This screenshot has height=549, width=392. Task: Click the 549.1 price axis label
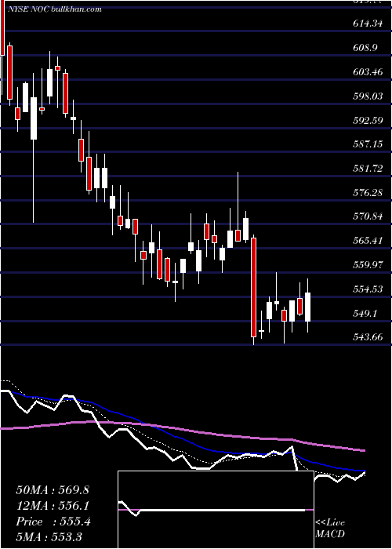365,314
